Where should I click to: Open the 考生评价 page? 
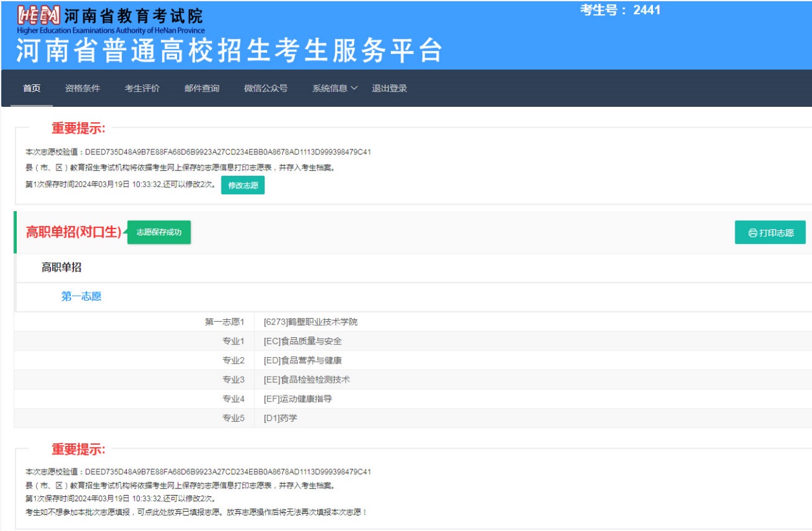(x=142, y=88)
